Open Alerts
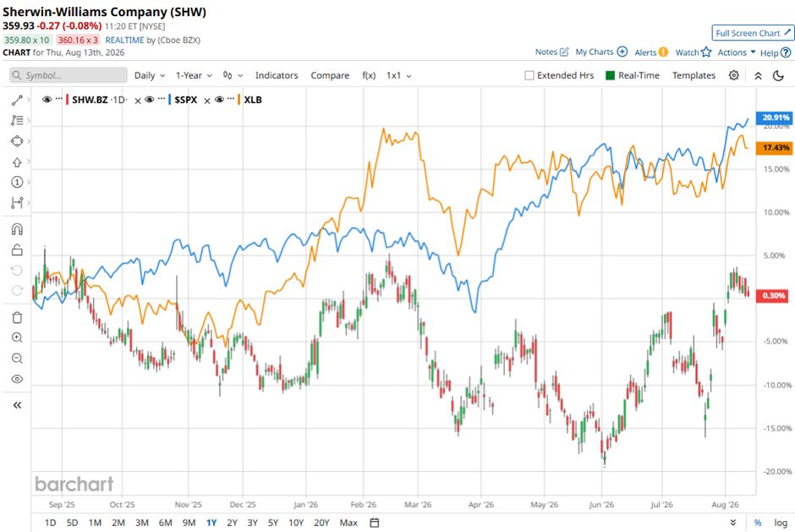795x532 pixels. point(651,52)
